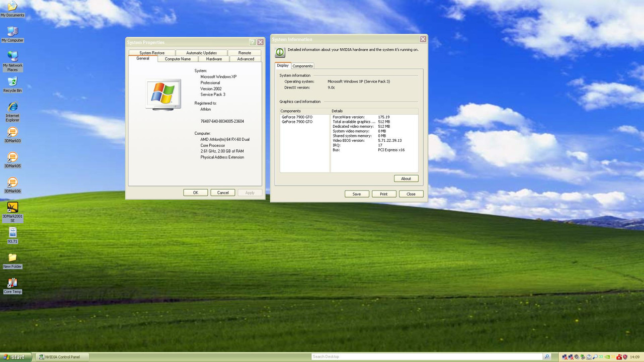Click the 'ForceWare version:' detail row
The image size is (644, 362).
point(374,117)
